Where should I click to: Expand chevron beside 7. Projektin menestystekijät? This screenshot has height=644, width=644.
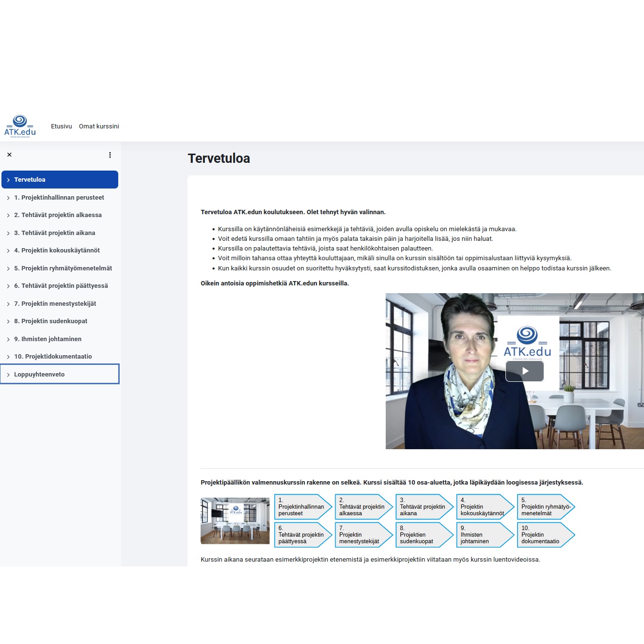pyautogui.click(x=8, y=304)
